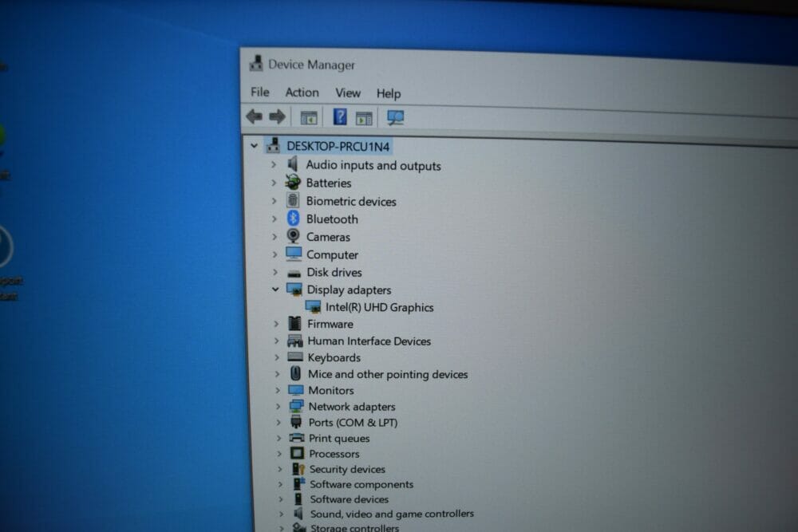
Task: Select Ports (COM & LPT) label
Action: pyautogui.click(x=353, y=422)
